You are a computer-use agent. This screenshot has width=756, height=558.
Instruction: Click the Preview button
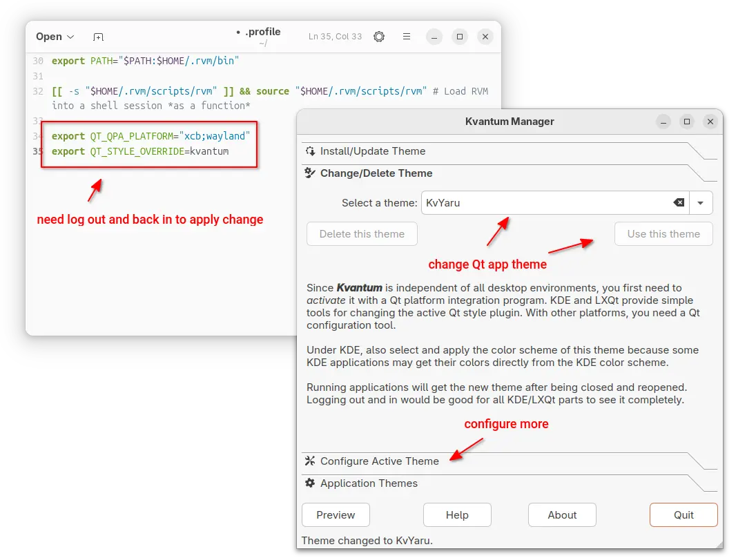coord(336,515)
